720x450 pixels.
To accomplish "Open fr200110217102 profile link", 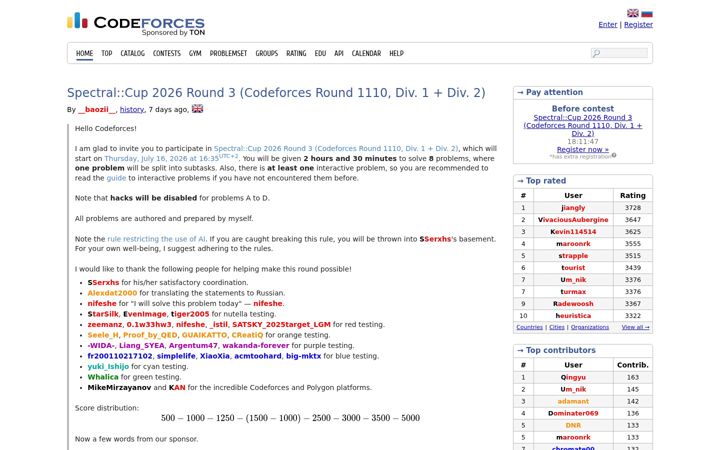I will [120, 356].
